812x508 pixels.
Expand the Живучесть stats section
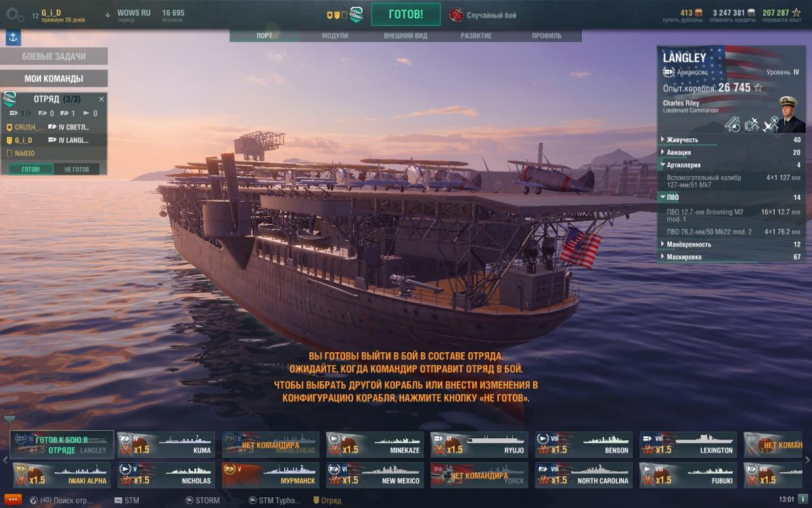(731, 140)
